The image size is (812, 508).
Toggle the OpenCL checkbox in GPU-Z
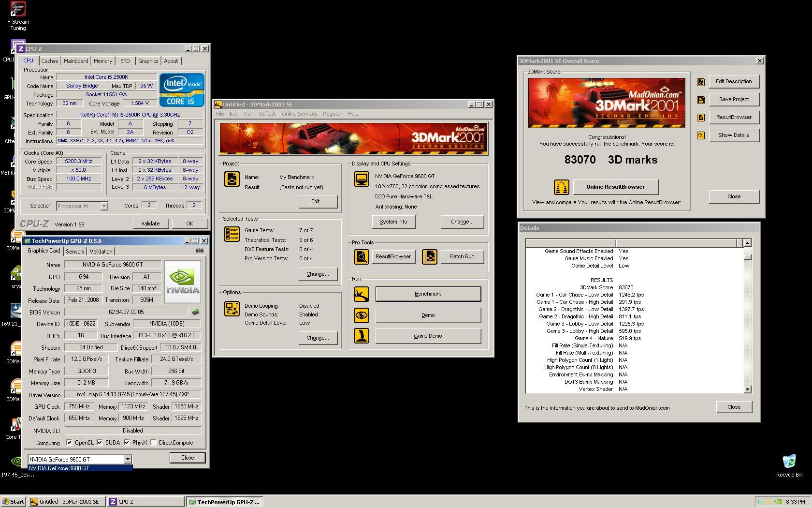point(69,443)
